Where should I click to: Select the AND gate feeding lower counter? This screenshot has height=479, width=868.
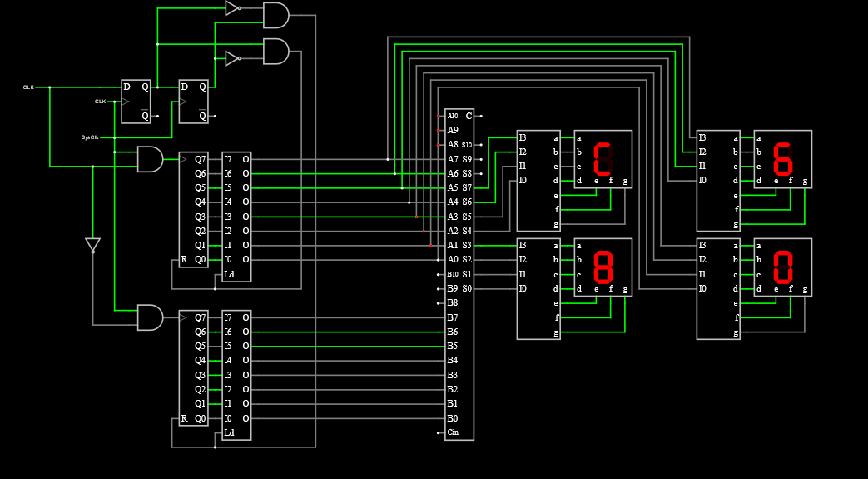(x=150, y=317)
